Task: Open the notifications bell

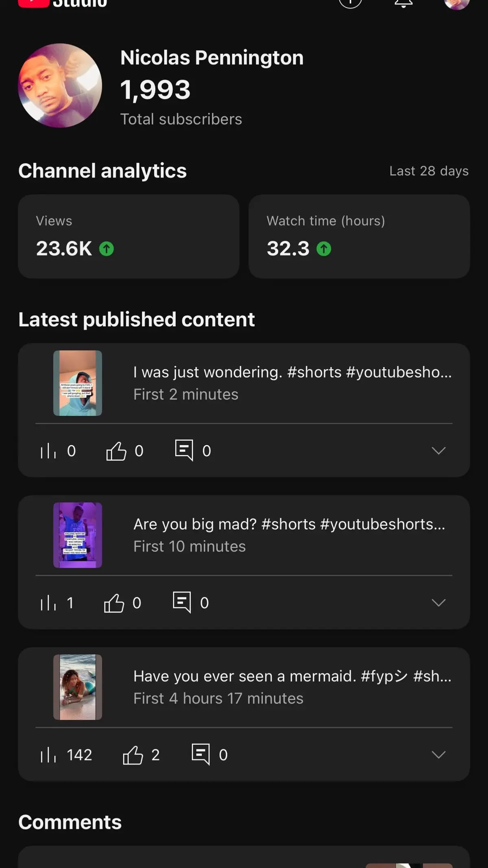Action: point(403,3)
